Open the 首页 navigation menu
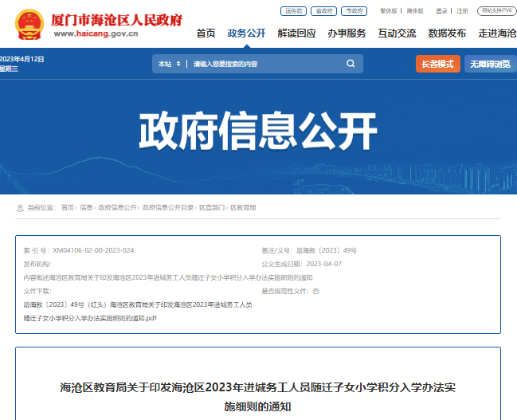Viewport: 517px width, 420px height. point(206,33)
